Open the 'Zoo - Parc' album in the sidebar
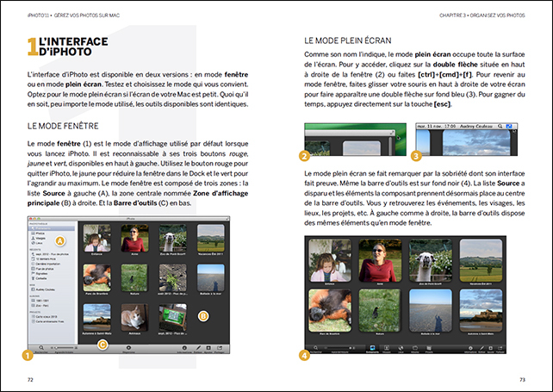This screenshot has height=392, width=553. coord(40,306)
